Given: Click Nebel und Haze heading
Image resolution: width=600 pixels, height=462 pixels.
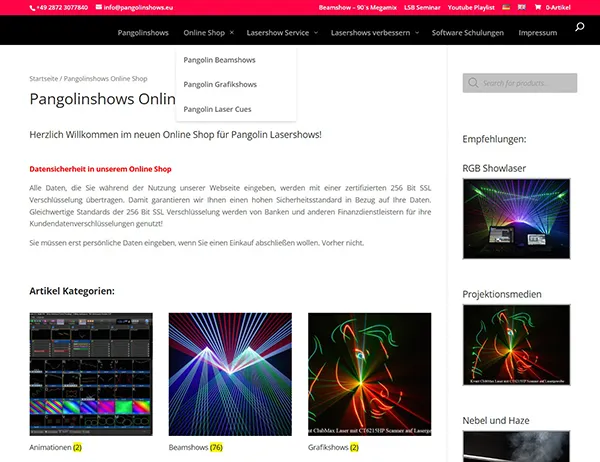Looking at the screenshot, I should click(x=496, y=420).
